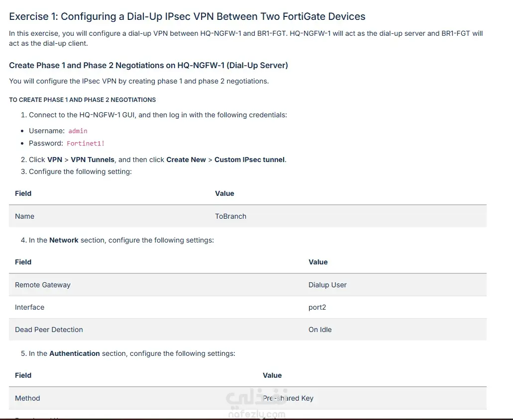513x420 pixels.
Task: Click the "Remote Gateway" field cell
Action: pyautogui.click(x=43, y=285)
